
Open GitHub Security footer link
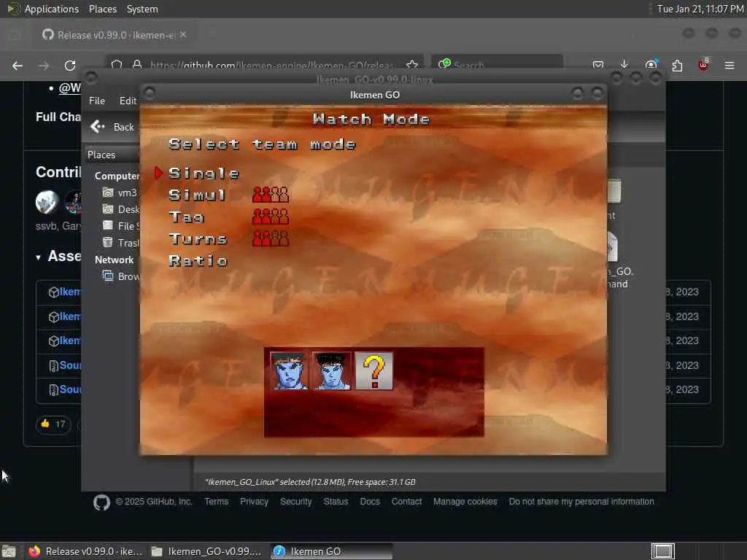coord(296,502)
